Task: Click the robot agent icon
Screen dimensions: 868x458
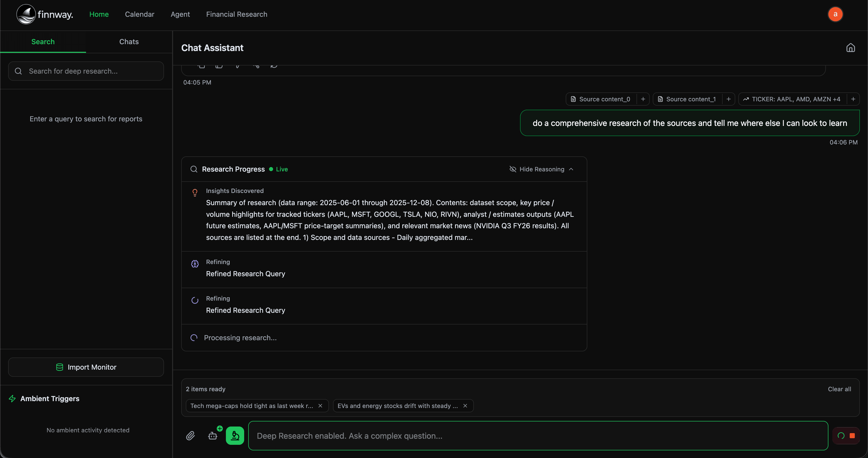Action: point(213,436)
